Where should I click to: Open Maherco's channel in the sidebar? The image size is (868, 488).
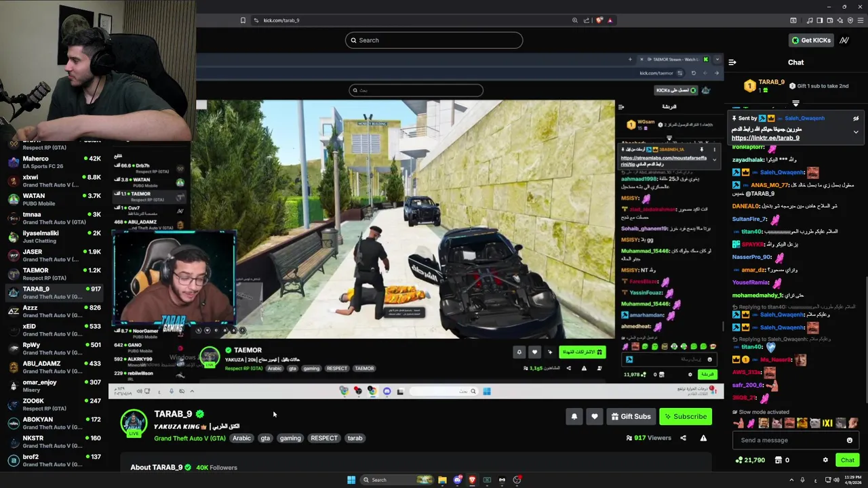(x=54, y=162)
